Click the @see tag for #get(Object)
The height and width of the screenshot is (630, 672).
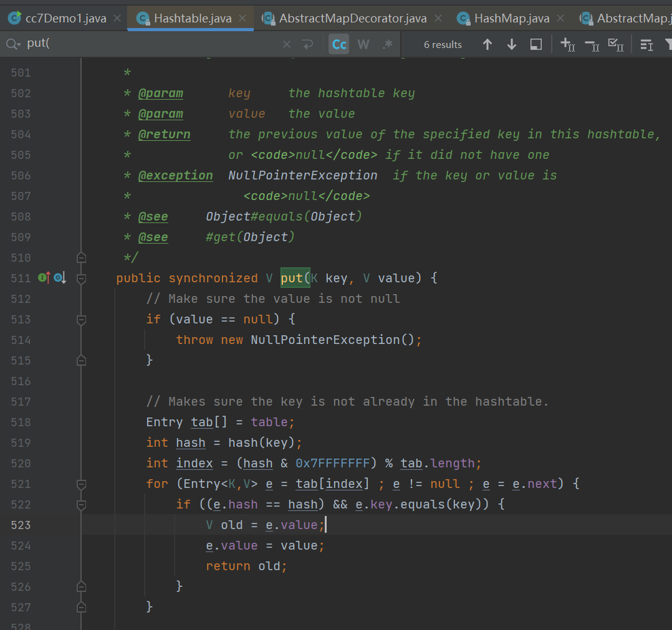point(153,237)
